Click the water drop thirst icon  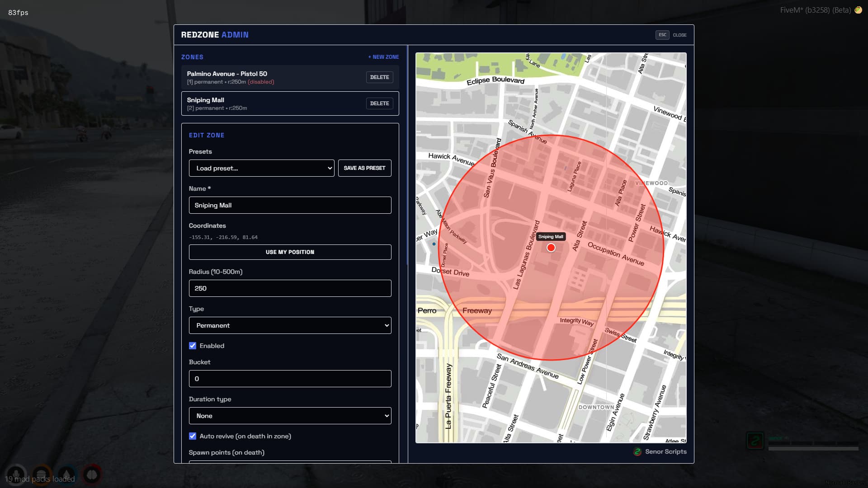66,475
